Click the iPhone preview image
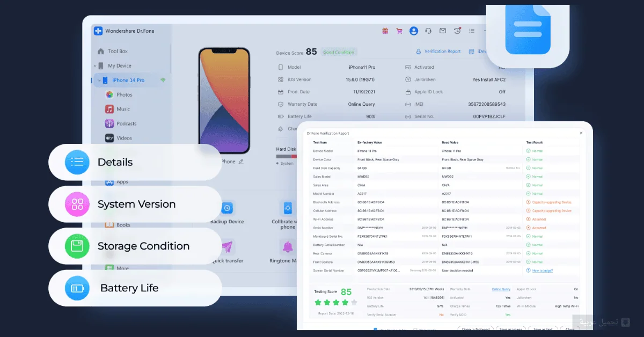The width and height of the screenshot is (644, 337). [224, 100]
